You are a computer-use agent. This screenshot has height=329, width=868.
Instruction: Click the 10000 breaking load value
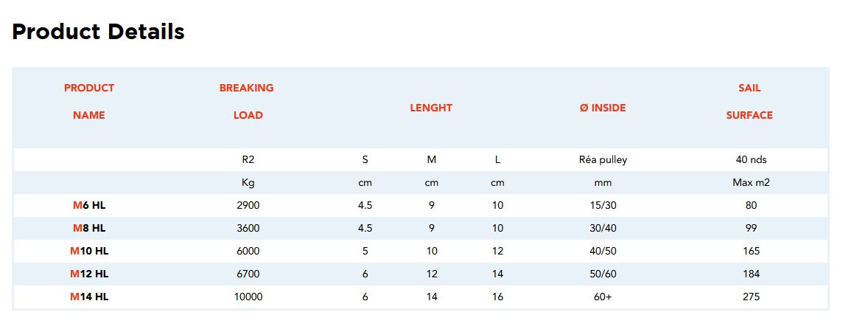point(248,297)
